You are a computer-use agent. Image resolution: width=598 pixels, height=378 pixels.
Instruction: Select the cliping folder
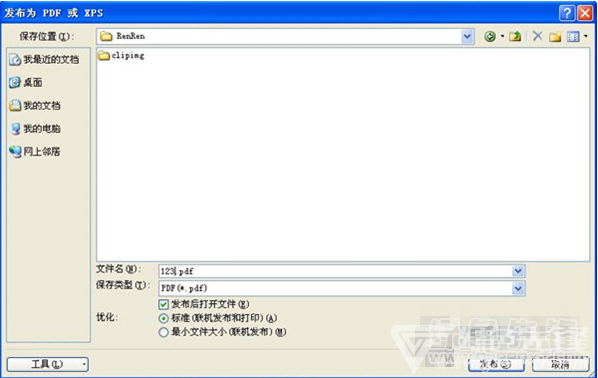point(121,56)
